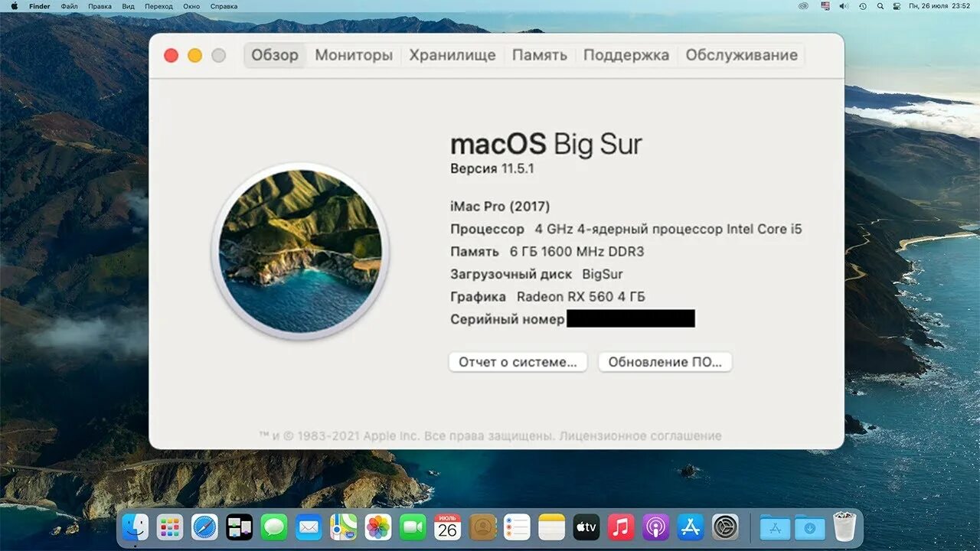Open the Trash in the Dock
Screen dimensions: 980x551
pos(844,527)
